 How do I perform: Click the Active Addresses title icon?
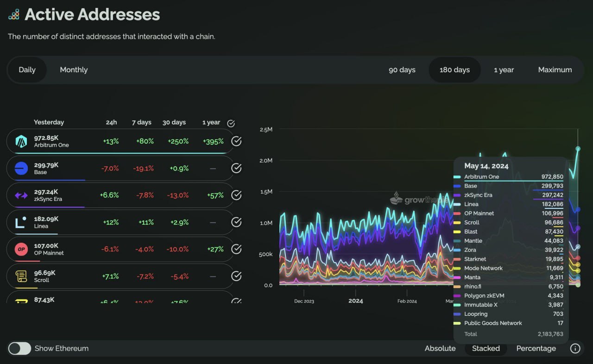[x=14, y=14]
